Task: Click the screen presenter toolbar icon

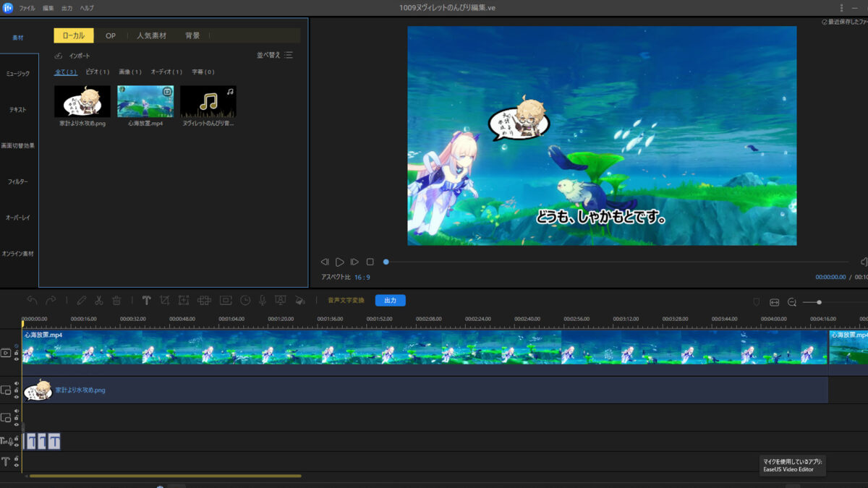Action: [281, 300]
